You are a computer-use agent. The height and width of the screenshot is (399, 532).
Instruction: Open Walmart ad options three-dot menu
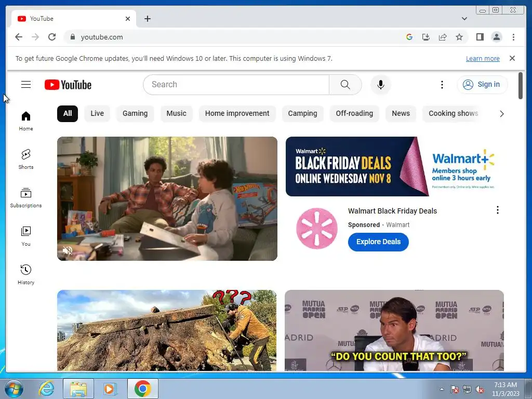497,210
